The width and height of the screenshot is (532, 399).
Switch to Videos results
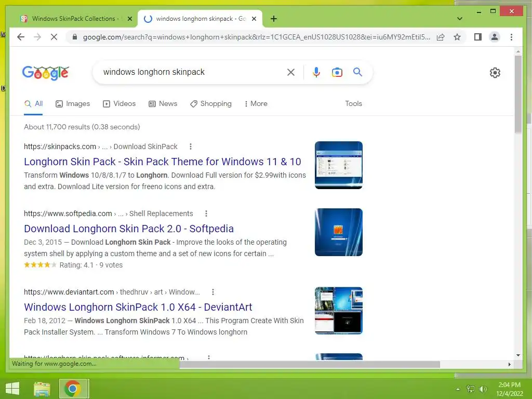click(x=119, y=103)
